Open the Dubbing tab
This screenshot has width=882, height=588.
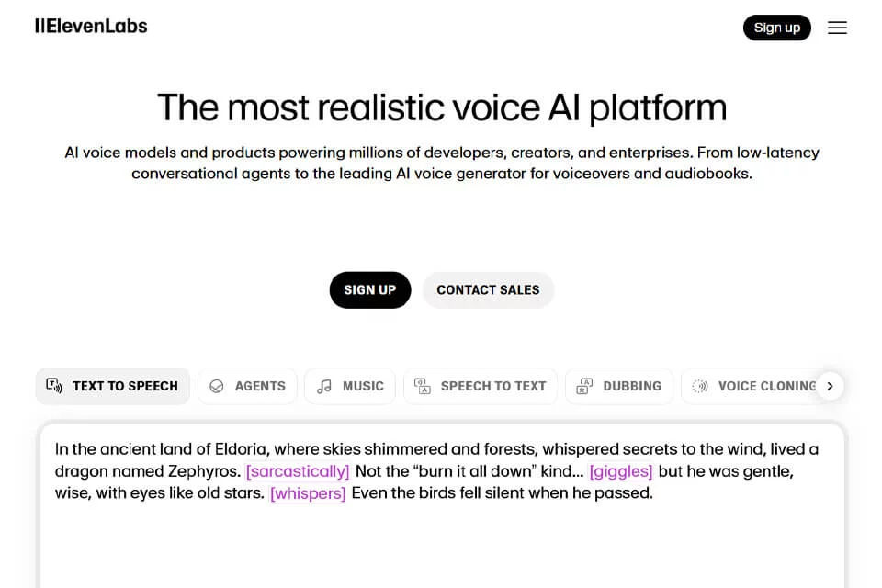pos(619,386)
